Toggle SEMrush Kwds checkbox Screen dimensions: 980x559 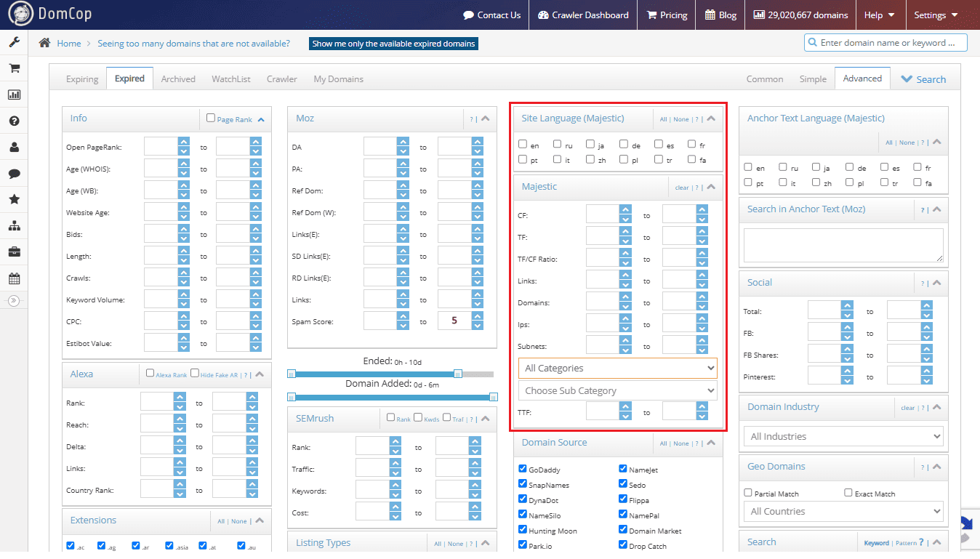[418, 417]
